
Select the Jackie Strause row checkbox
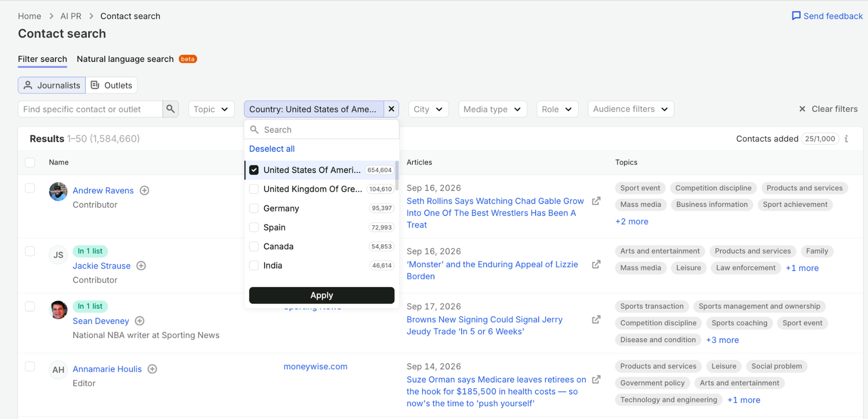(x=30, y=251)
